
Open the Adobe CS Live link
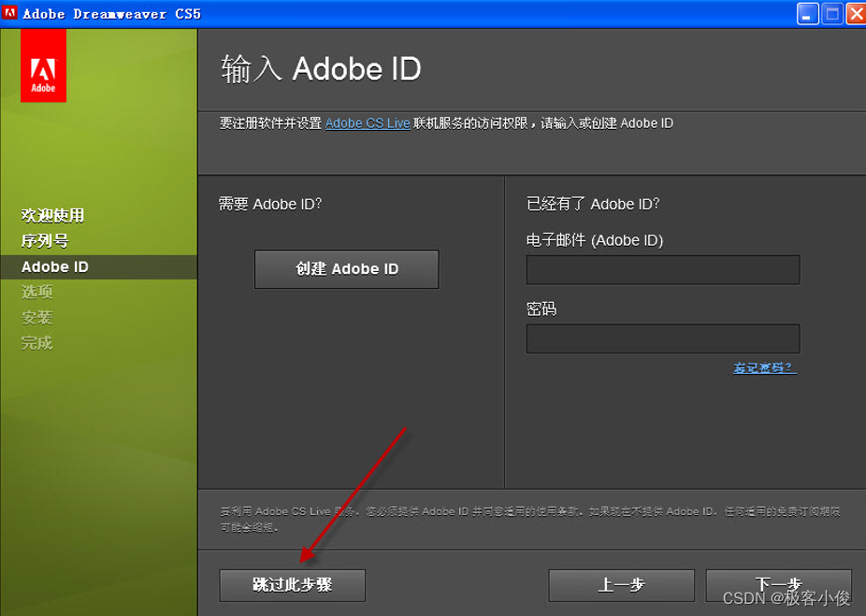[x=368, y=123]
